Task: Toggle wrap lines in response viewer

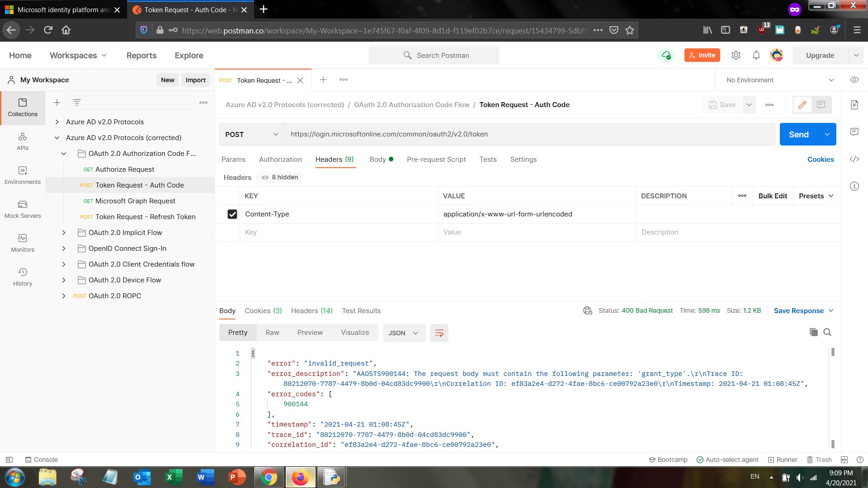Action: pyautogui.click(x=439, y=333)
